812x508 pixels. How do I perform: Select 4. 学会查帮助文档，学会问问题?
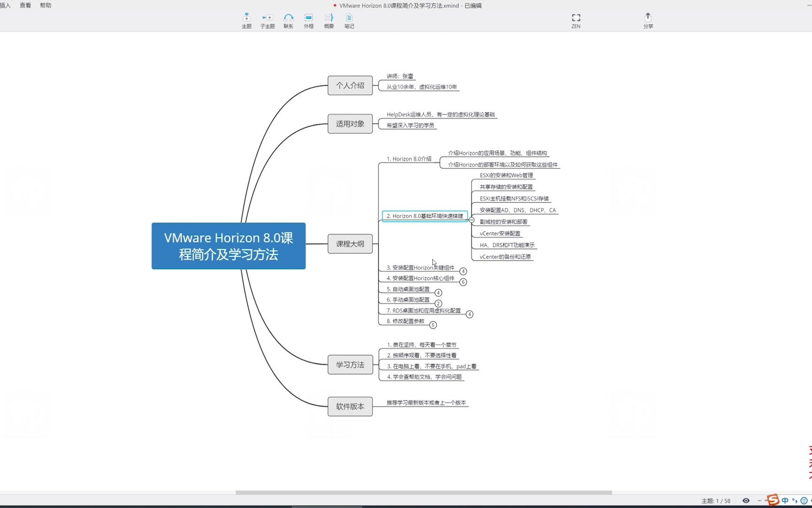[424, 377]
